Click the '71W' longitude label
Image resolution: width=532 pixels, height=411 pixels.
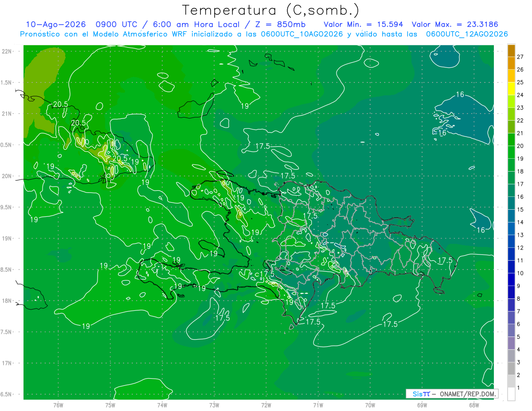pyautogui.click(x=318, y=405)
